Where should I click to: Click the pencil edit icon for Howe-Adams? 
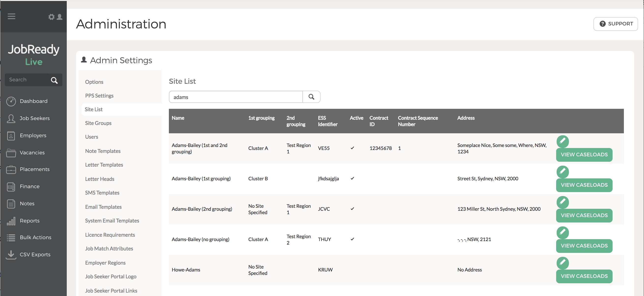(563, 263)
